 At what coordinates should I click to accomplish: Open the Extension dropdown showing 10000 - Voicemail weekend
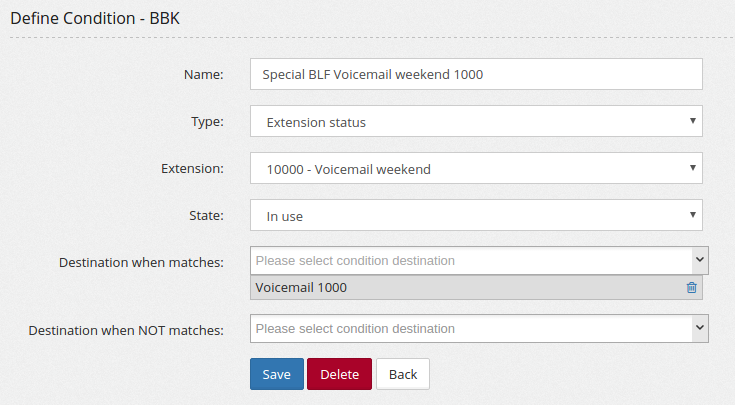pyautogui.click(x=476, y=169)
